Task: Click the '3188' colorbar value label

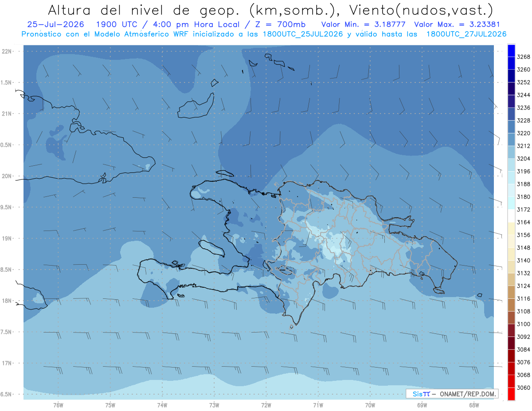Action: click(x=524, y=184)
